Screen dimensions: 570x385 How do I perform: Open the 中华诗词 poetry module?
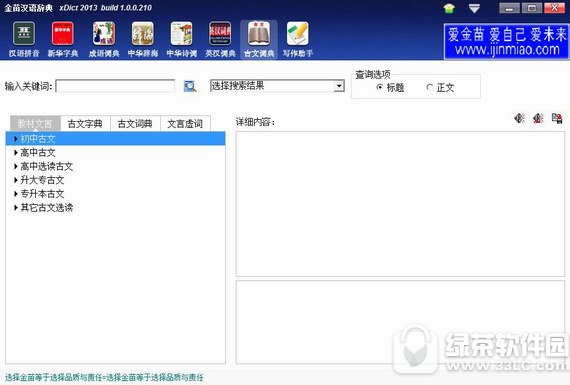pyautogui.click(x=181, y=39)
